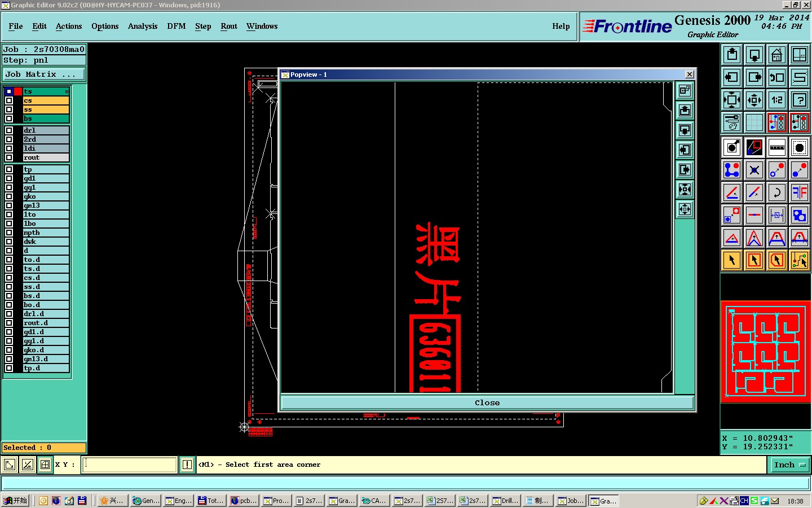Click the blue overlapping shapes icon
812x508 pixels.
point(800,215)
